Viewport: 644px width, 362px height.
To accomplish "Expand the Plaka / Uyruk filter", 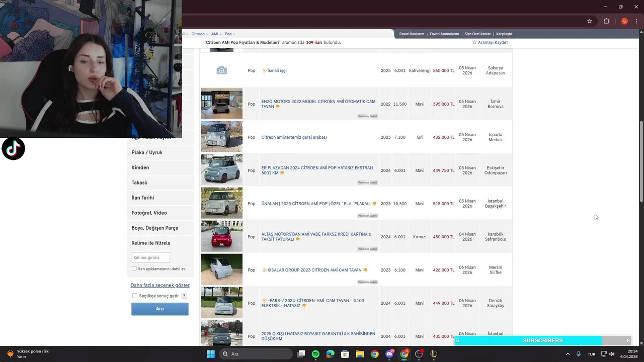I will click(x=160, y=152).
